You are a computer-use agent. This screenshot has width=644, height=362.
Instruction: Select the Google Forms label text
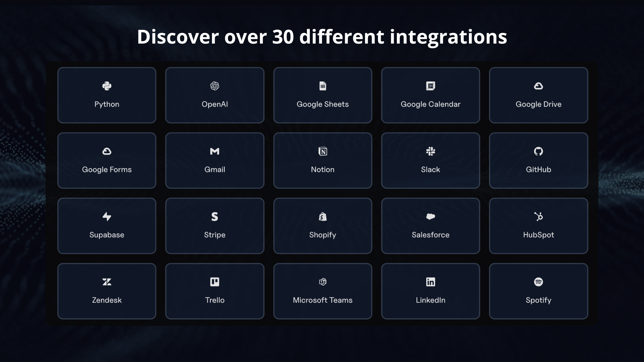[x=107, y=170]
